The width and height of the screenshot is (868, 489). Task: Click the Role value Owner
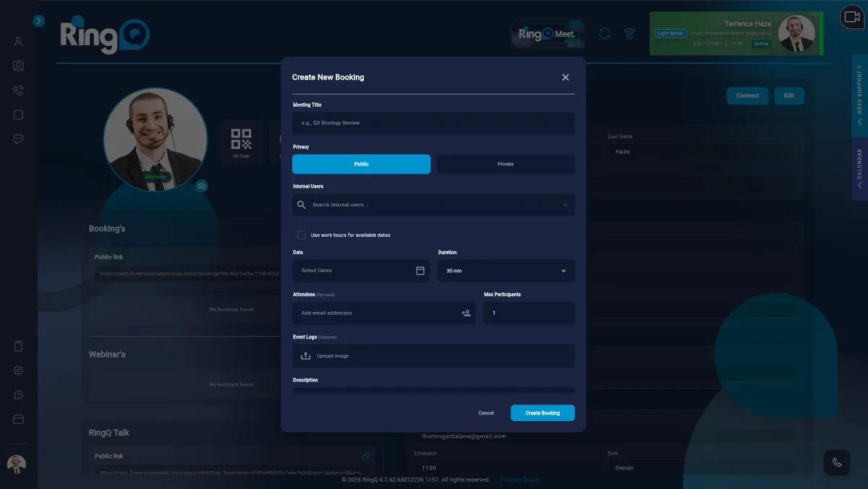point(624,468)
